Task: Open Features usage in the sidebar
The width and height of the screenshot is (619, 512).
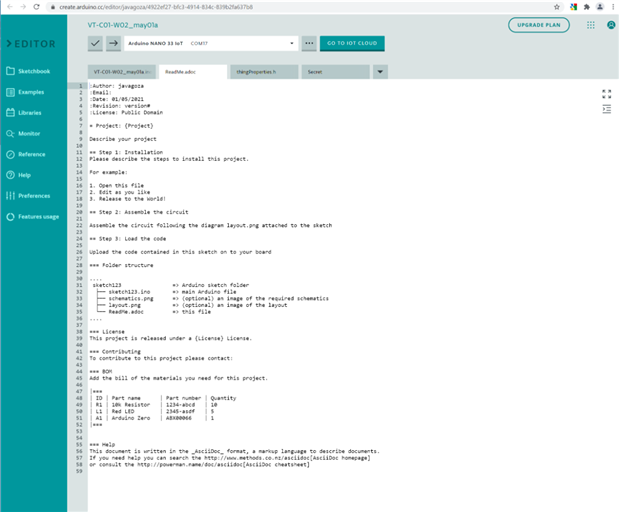Action: pos(33,217)
